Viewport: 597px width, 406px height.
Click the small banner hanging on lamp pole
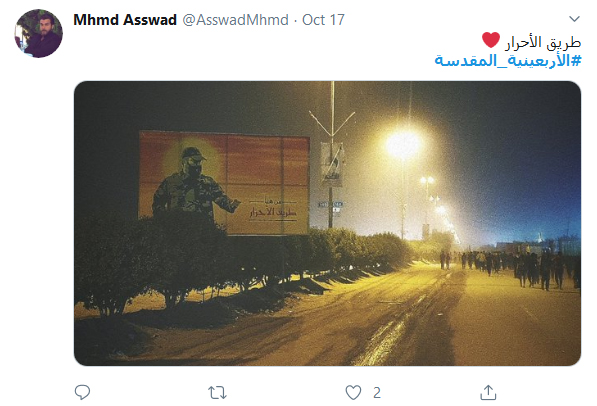(332, 165)
